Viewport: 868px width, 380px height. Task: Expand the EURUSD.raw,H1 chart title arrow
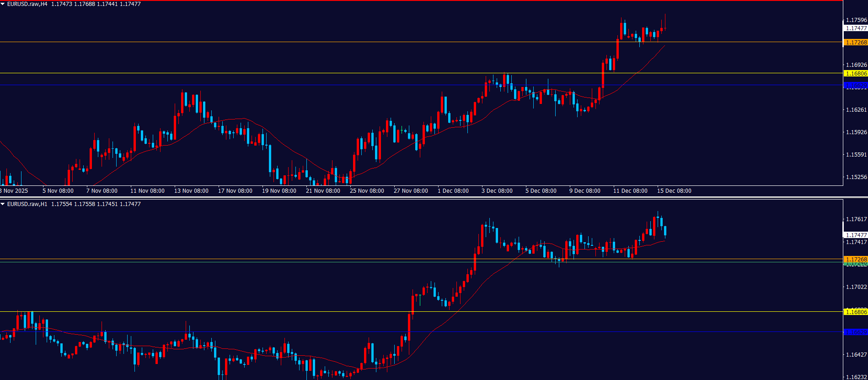pyautogui.click(x=3, y=204)
